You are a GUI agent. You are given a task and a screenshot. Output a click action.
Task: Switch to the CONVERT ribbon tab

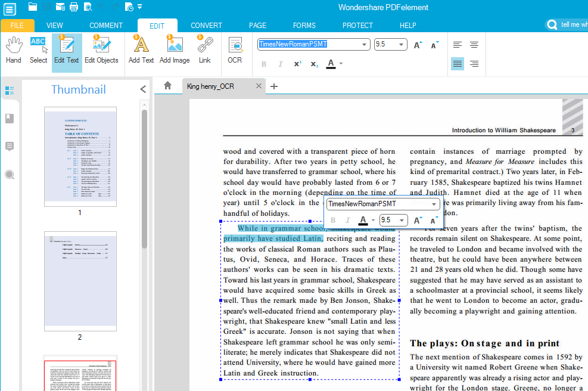point(207,26)
